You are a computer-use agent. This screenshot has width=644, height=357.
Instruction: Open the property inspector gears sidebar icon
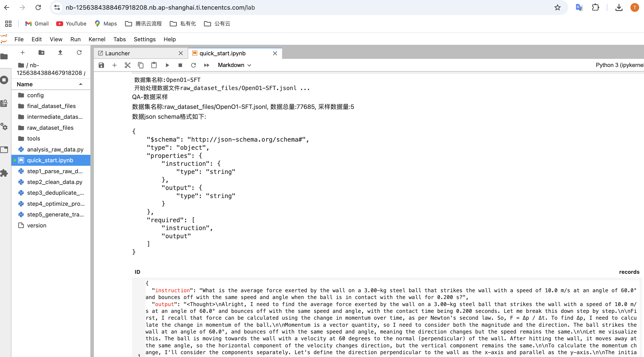point(4,127)
